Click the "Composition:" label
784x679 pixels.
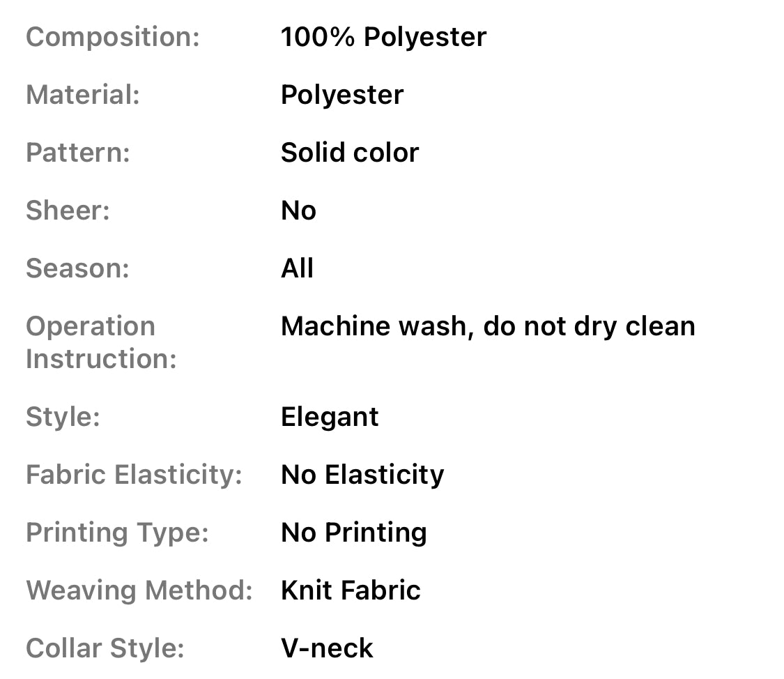112,37
